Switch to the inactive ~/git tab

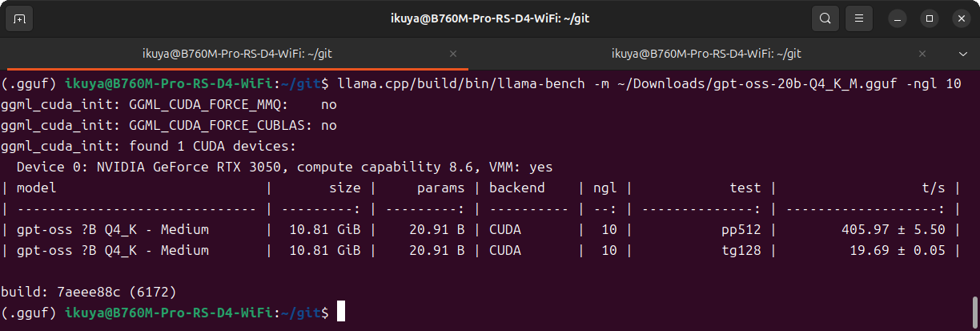pyautogui.click(x=705, y=54)
